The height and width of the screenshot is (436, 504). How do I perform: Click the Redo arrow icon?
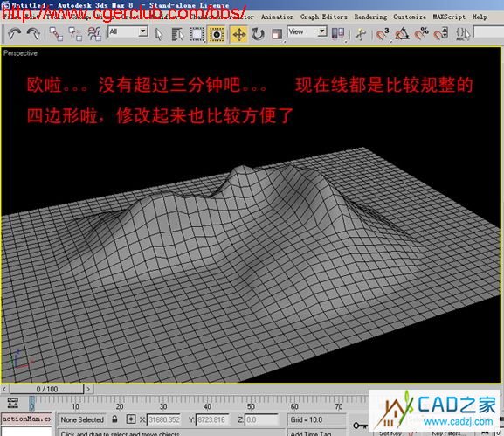[33, 34]
